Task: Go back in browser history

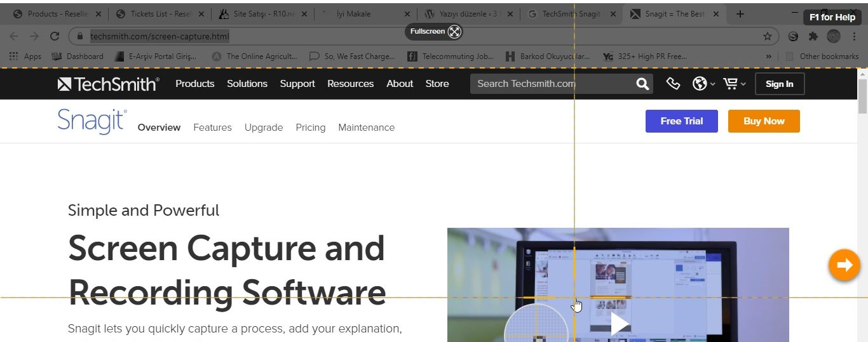Action: tap(14, 36)
